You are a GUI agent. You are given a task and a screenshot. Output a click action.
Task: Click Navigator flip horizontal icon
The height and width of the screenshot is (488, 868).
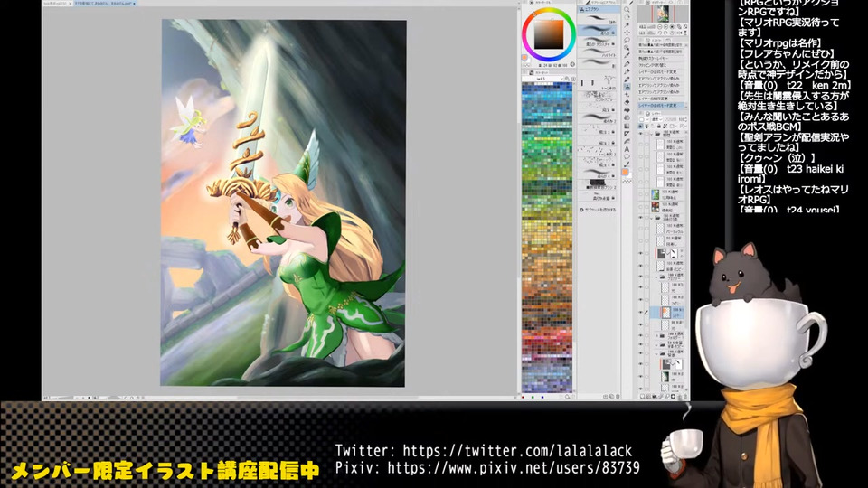pos(679,33)
